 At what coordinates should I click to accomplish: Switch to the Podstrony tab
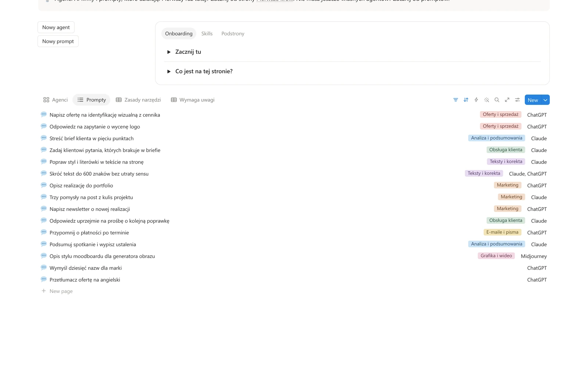point(233,33)
